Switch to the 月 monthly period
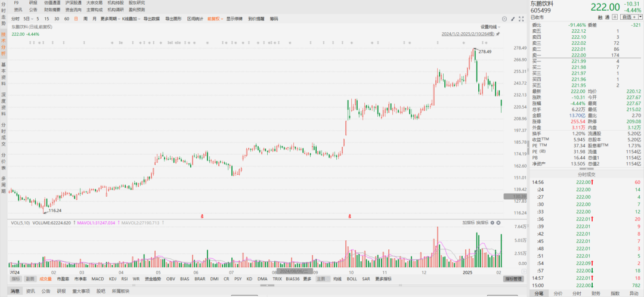This screenshot has width=644, height=297. (x=94, y=19)
